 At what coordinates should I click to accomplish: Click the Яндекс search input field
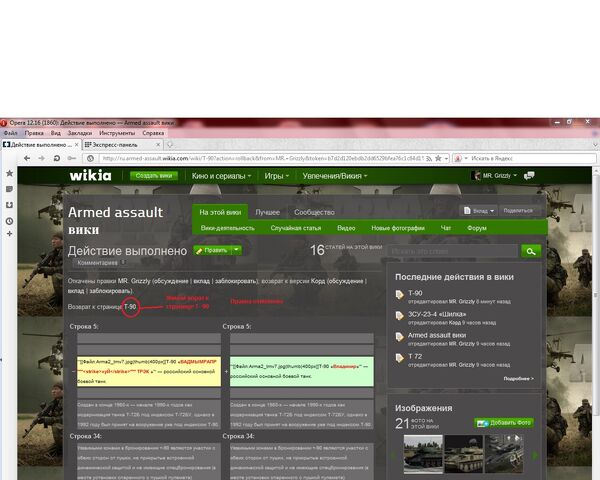[532, 158]
